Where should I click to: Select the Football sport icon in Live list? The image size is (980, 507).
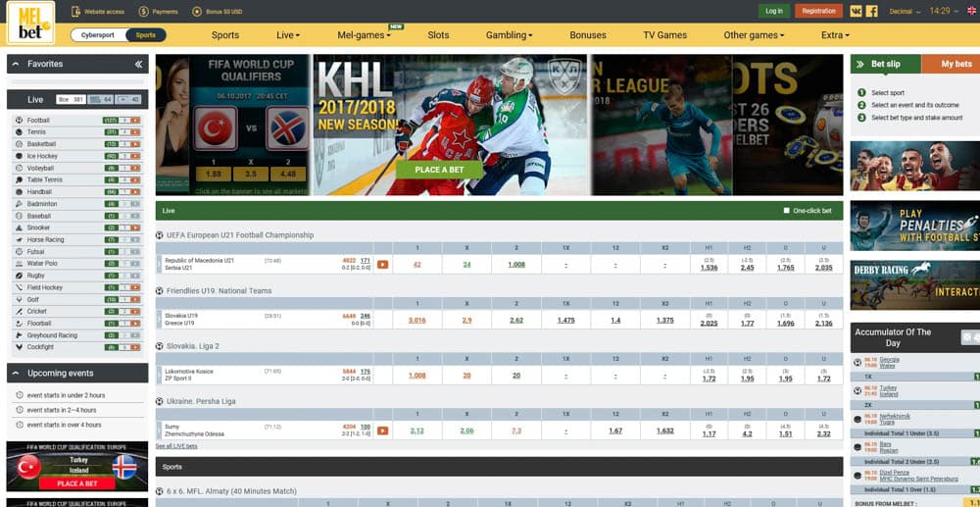(19, 120)
